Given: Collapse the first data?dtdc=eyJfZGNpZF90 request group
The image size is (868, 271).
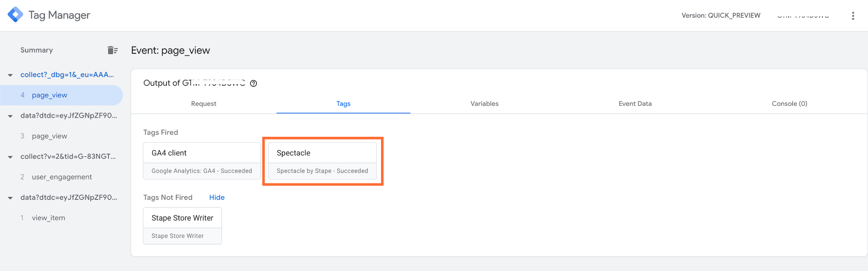Looking at the screenshot, I should [x=10, y=116].
